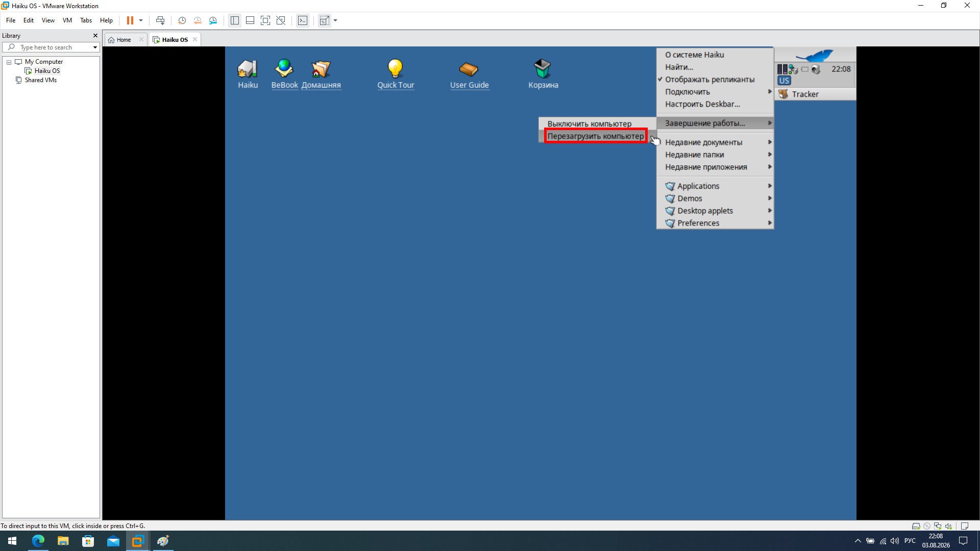This screenshot has width=980, height=551.
Task: Pause the virtual machine with the orange button
Action: tap(130, 20)
